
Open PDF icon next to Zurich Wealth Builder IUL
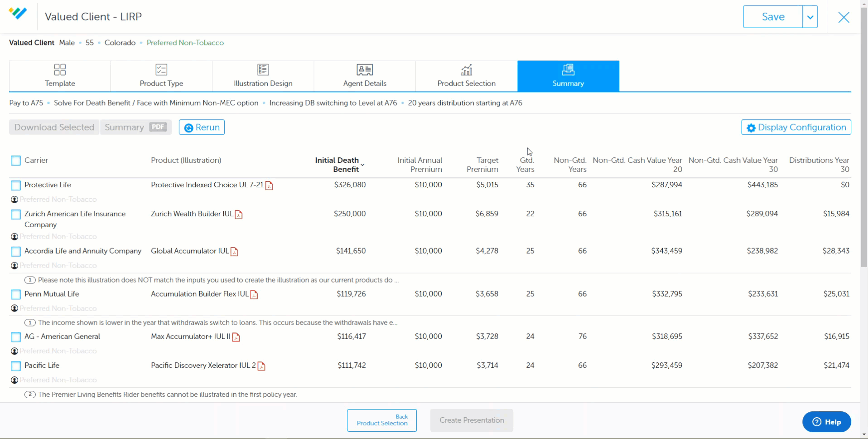click(239, 215)
